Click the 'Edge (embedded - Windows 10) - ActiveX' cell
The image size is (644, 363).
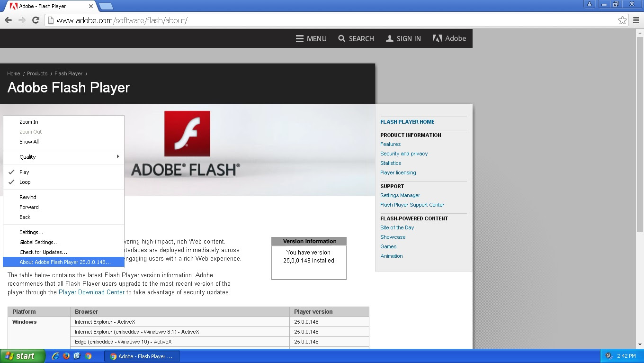(x=180, y=342)
